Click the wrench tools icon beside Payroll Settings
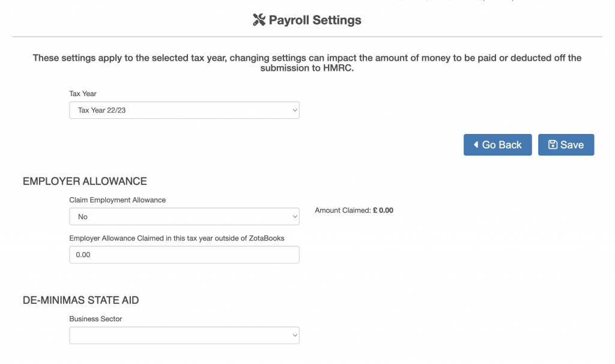The image size is (615, 364). (259, 20)
